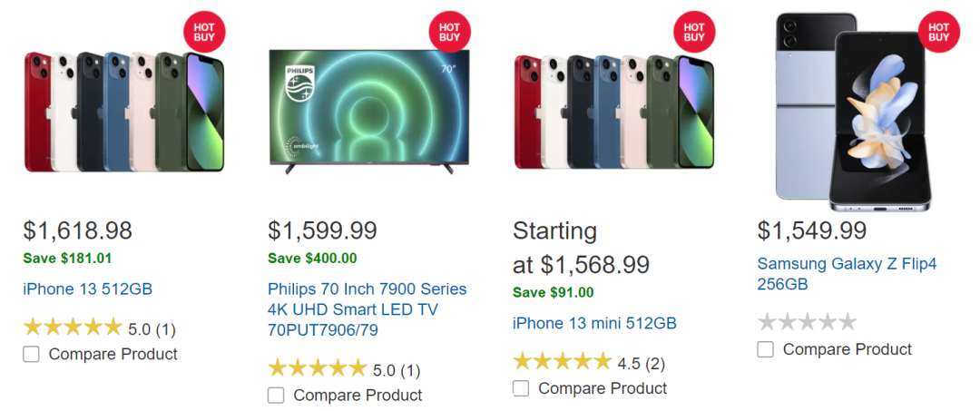Click the star rating of Philips 70 Inch TV
Image resolution: width=980 pixels, height=411 pixels.
pos(318,368)
